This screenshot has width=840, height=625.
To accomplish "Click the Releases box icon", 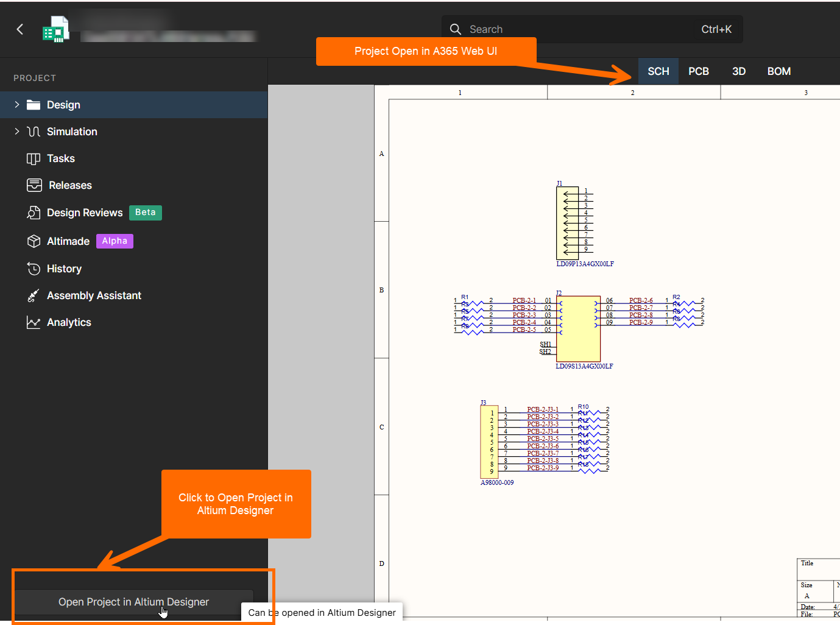I will tap(34, 185).
